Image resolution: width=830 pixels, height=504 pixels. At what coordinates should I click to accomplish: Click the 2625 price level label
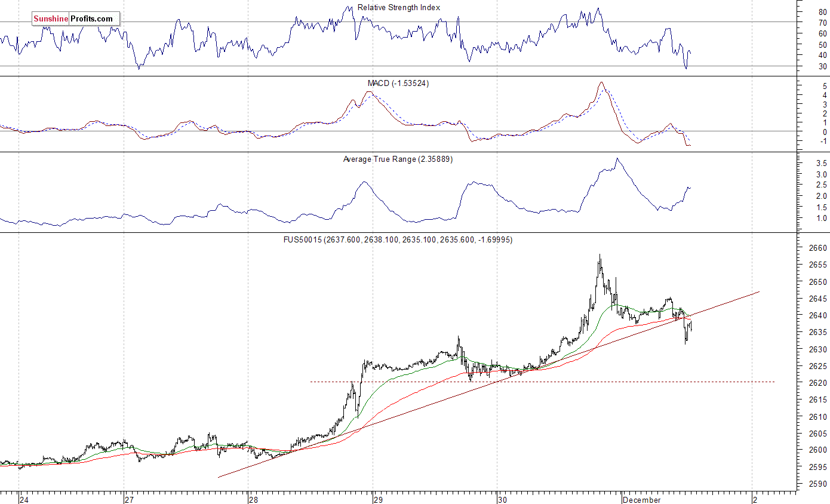click(817, 366)
